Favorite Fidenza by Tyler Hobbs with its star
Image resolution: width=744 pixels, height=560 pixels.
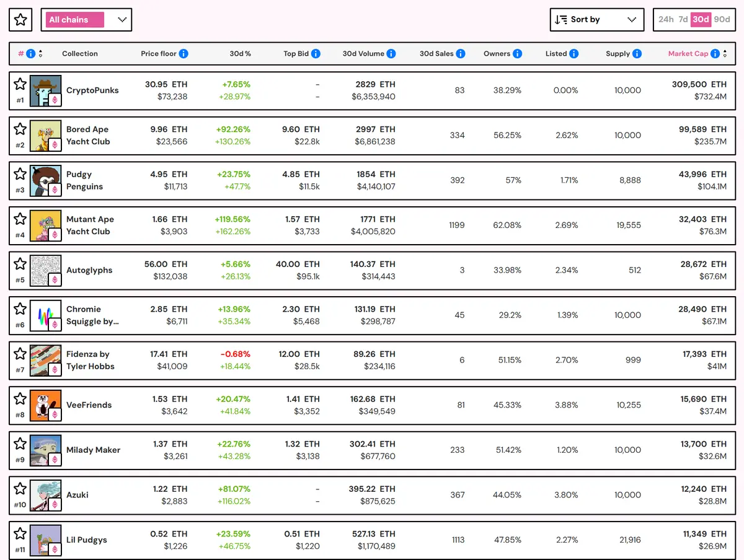coord(20,353)
